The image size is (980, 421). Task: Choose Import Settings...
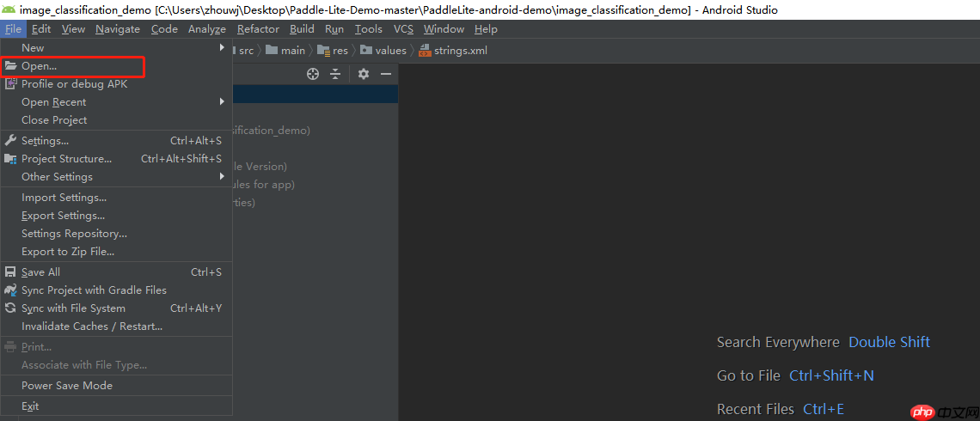tap(116, 198)
